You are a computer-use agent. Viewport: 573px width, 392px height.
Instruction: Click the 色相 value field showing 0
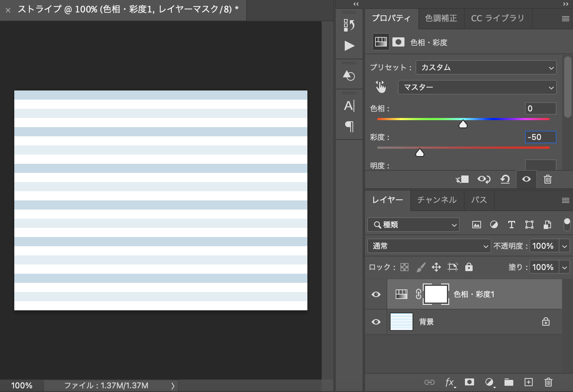pyautogui.click(x=541, y=108)
